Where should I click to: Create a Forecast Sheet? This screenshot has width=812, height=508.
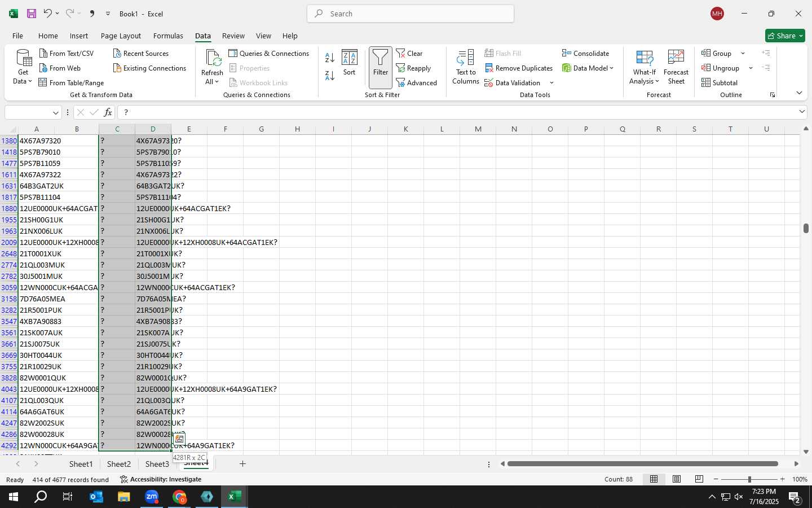676,67
